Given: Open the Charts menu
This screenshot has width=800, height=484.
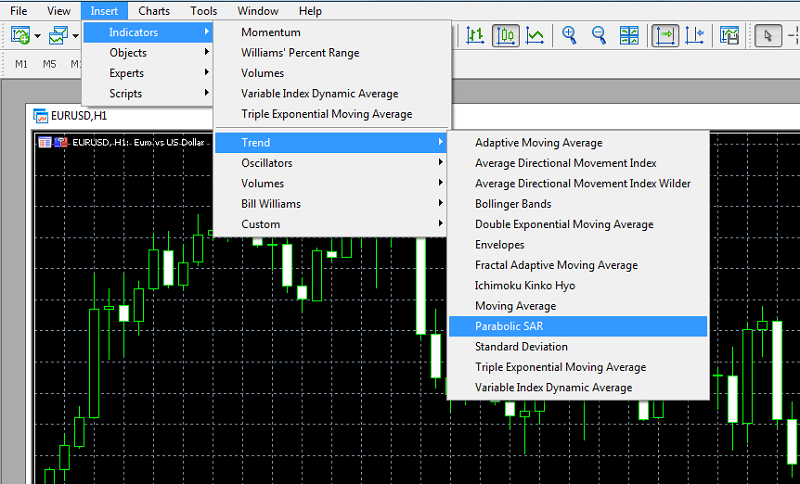Looking at the screenshot, I should [154, 11].
